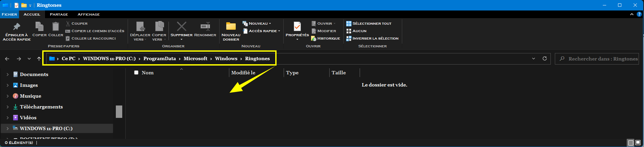Switch to the Accueil ribbon tab

tap(32, 14)
